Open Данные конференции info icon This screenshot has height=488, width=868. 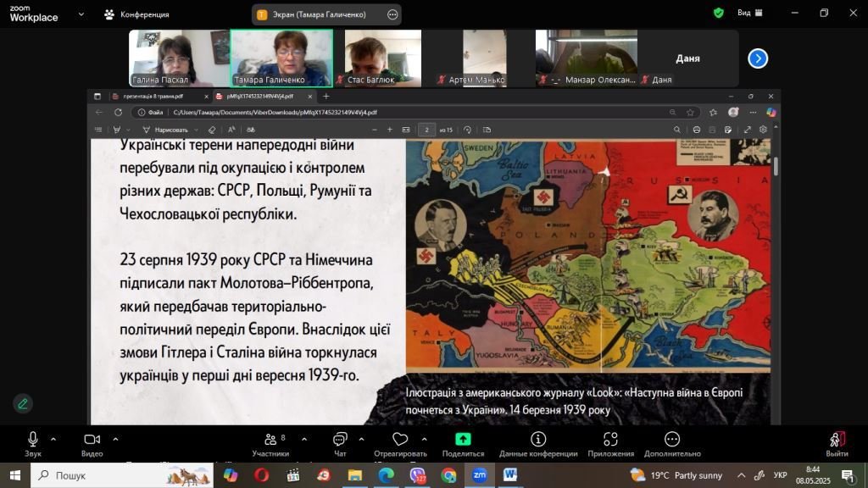coord(538,444)
